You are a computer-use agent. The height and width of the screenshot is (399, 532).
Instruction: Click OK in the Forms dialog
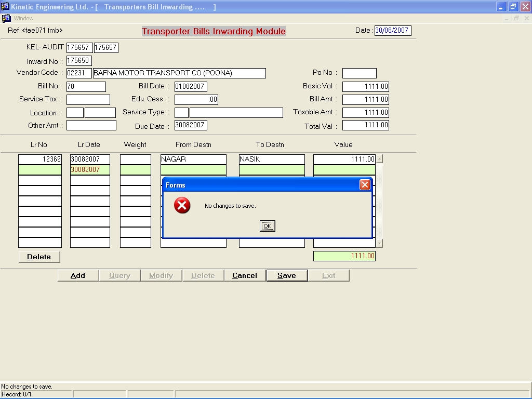pos(267,226)
